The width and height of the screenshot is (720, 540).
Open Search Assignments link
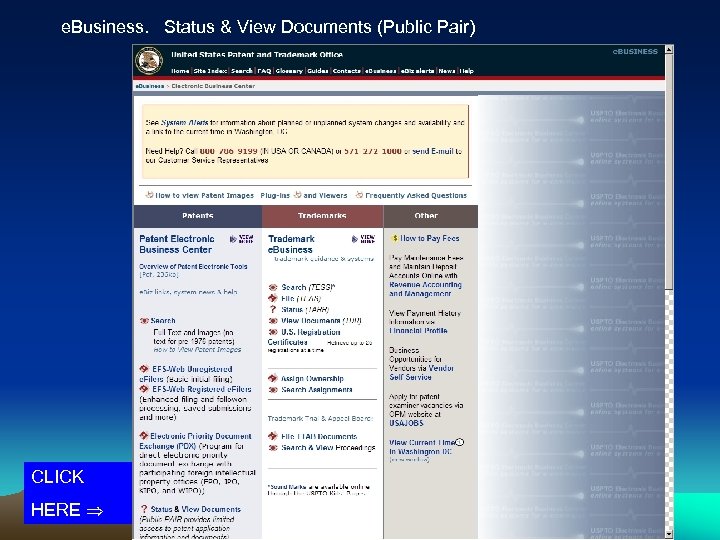317,389
